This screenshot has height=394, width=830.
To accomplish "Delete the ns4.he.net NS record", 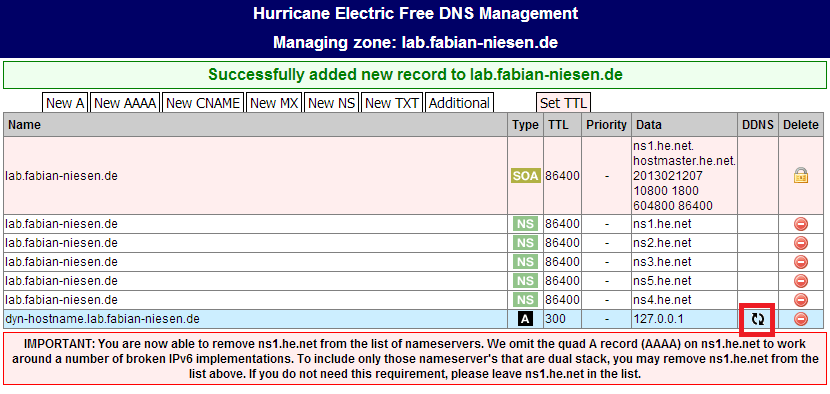I will (x=801, y=300).
